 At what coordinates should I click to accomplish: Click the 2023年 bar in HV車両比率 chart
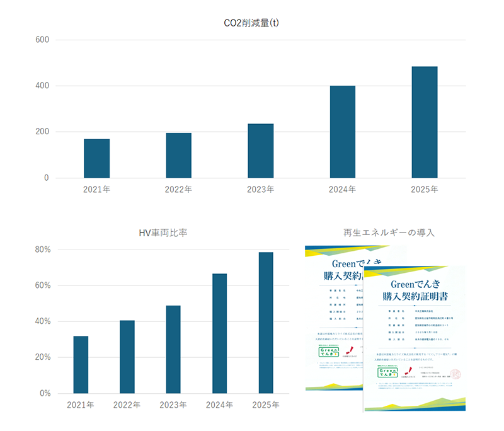[x=173, y=349]
